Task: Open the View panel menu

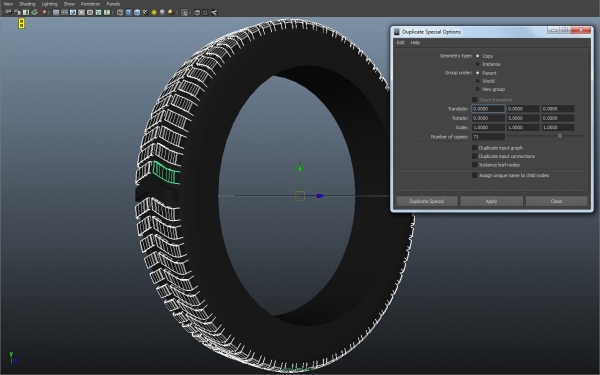Action: pos(8,4)
